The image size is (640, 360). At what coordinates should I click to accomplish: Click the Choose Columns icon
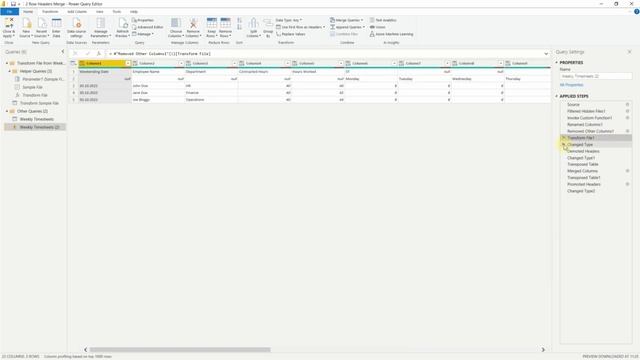point(176,27)
